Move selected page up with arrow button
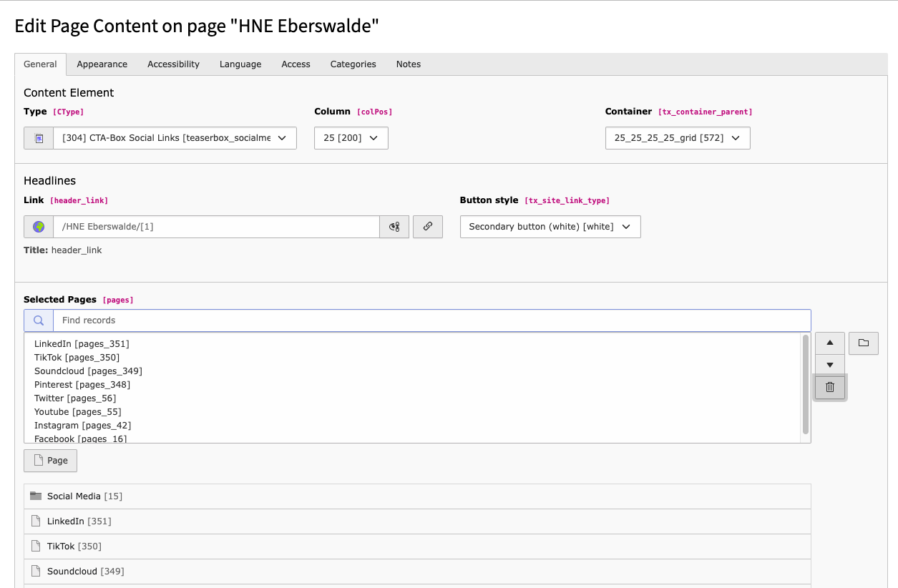The width and height of the screenshot is (898, 588). point(830,343)
